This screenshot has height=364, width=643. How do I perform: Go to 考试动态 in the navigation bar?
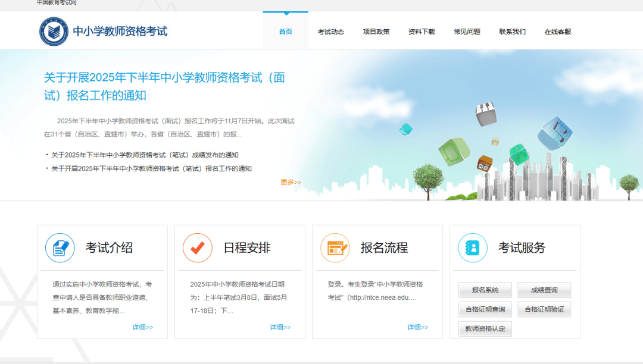tap(331, 32)
